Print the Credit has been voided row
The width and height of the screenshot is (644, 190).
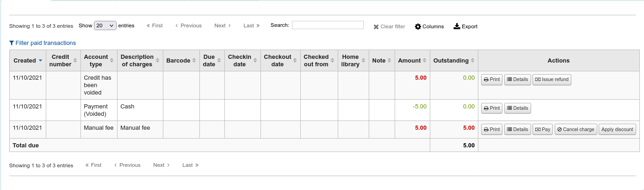point(492,79)
